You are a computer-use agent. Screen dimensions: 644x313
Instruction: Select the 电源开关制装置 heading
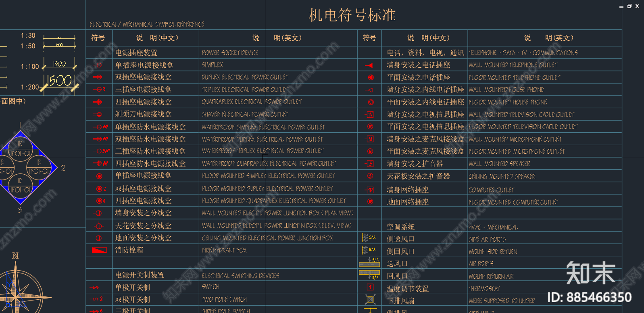tap(140, 275)
